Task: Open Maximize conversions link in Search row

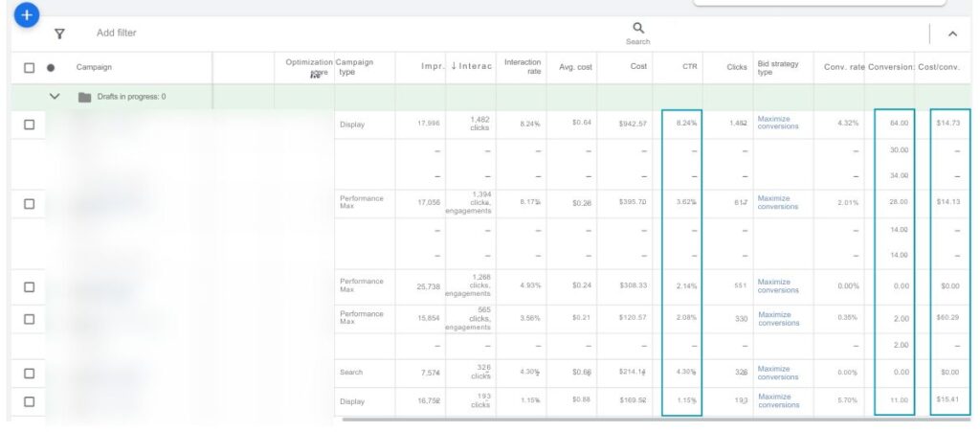Action: click(777, 373)
